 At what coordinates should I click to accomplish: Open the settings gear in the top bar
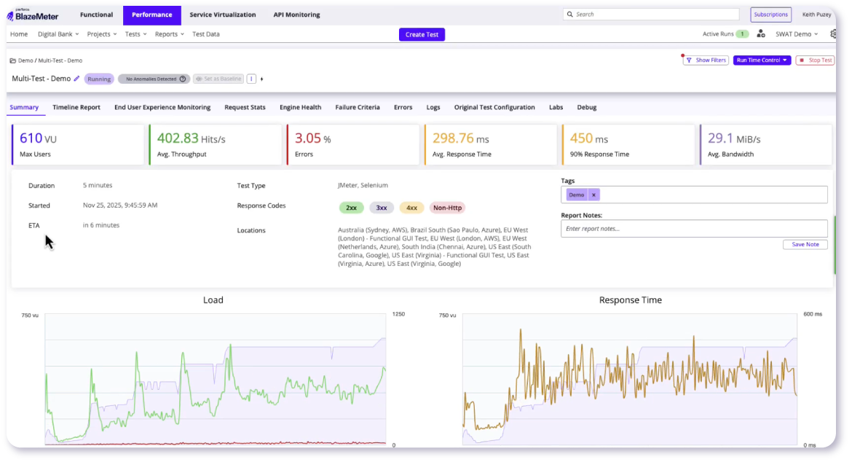pos(833,34)
